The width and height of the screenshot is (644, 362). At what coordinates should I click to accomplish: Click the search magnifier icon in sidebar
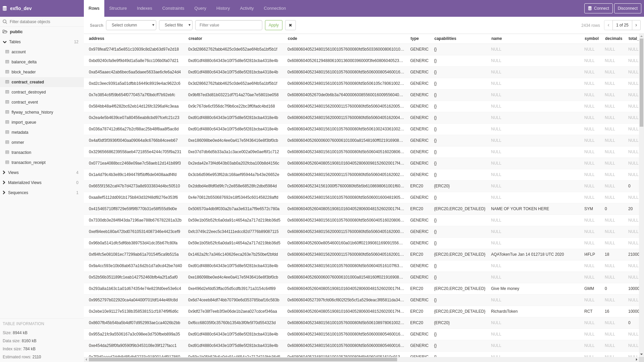tap(5, 22)
